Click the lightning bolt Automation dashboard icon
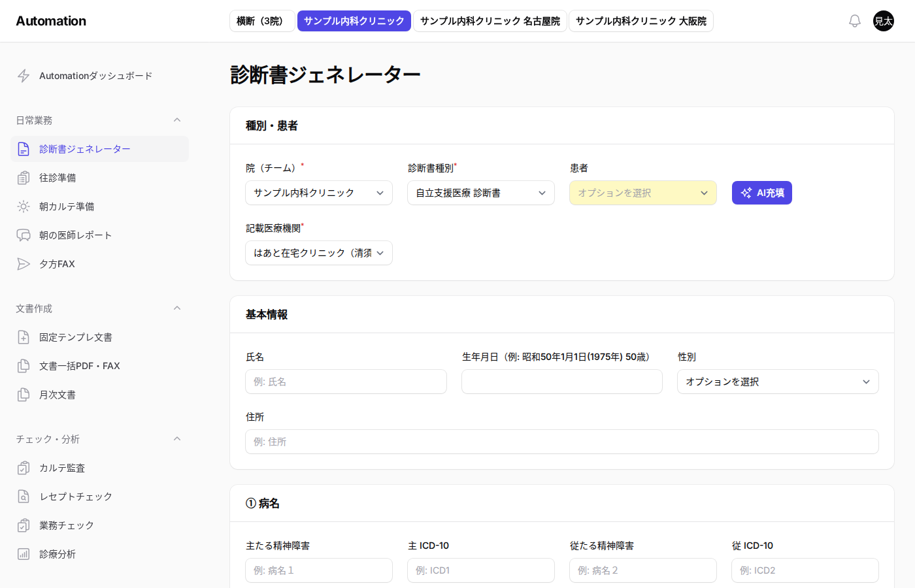The image size is (915, 588). [24, 76]
